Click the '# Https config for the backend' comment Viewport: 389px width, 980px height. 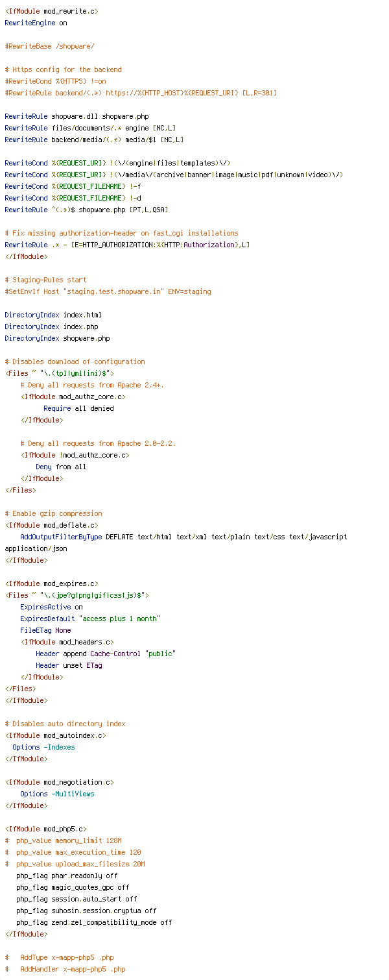(63, 69)
